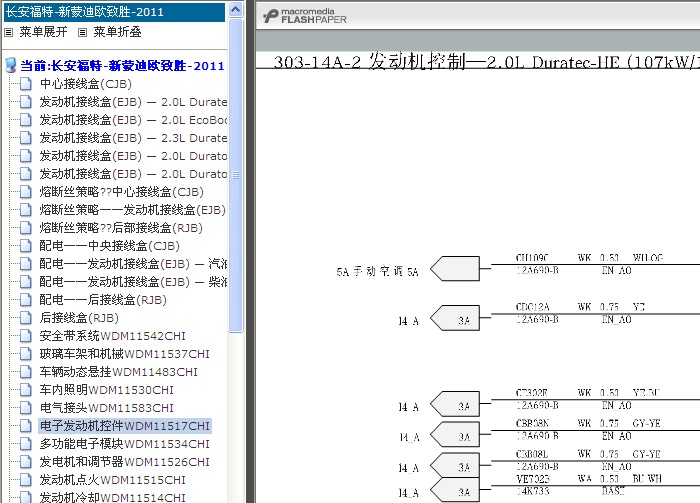Click wire label CH109C in diagram
The height and width of the screenshot is (503, 700).
[532, 258]
